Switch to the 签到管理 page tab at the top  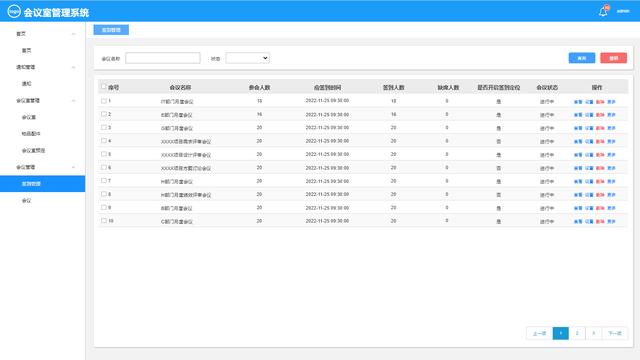click(111, 30)
